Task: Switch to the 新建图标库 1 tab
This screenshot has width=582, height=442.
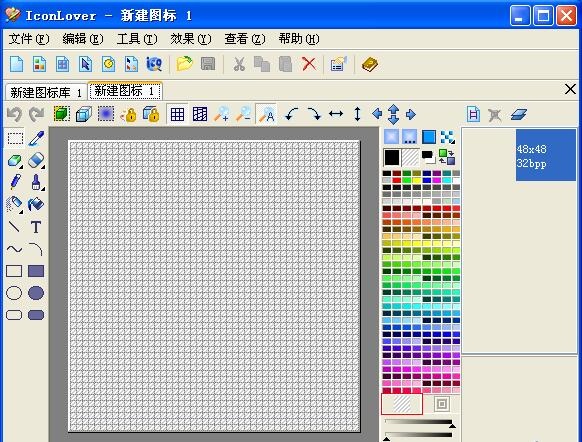Action: (x=46, y=92)
